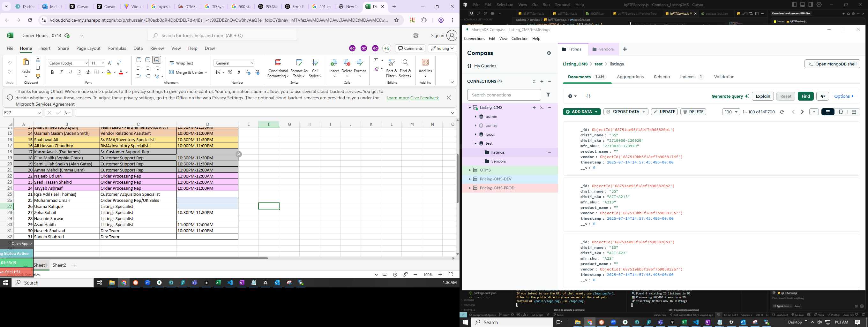Go to next page of documents
868x327 pixels.
[802, 112]
